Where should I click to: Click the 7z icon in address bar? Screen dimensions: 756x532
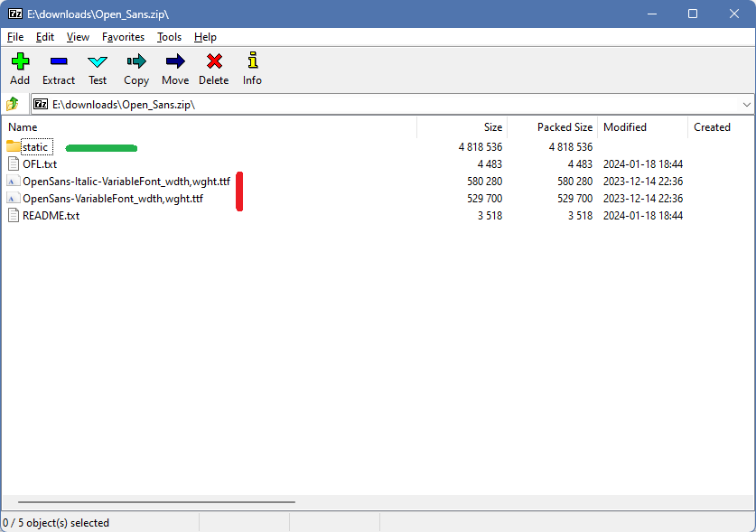click(41, 104)
